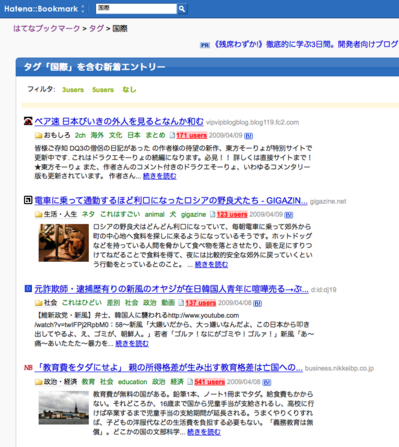Click the cityscape thumbnail of education article
The height and width of the screenshot is (447, 399).
(64, 408)
